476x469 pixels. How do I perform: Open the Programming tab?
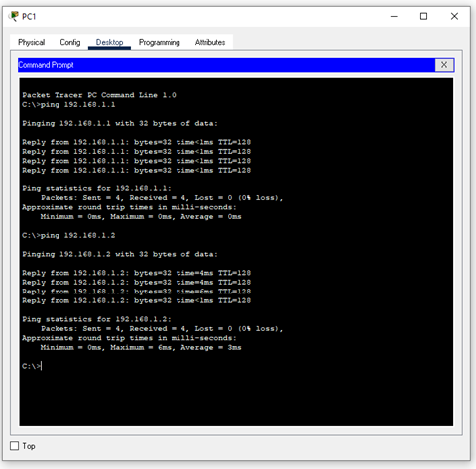pyautogui.click(x=160, y=42)
